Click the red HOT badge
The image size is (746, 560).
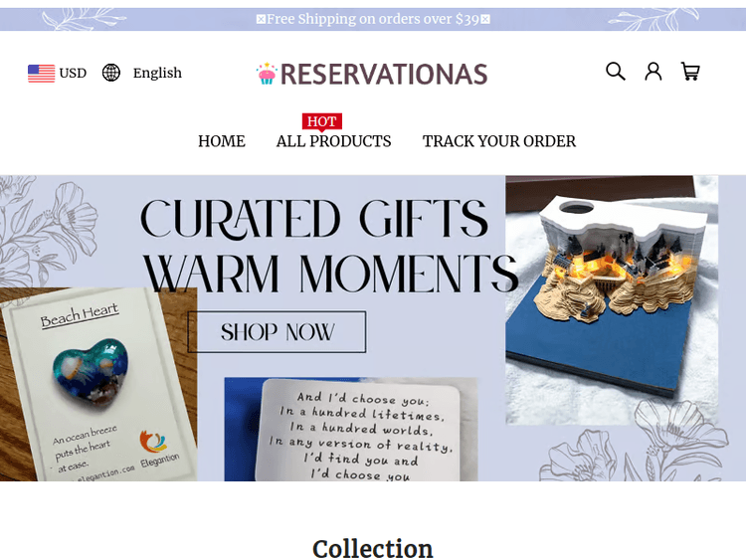[x=322, y=121]
